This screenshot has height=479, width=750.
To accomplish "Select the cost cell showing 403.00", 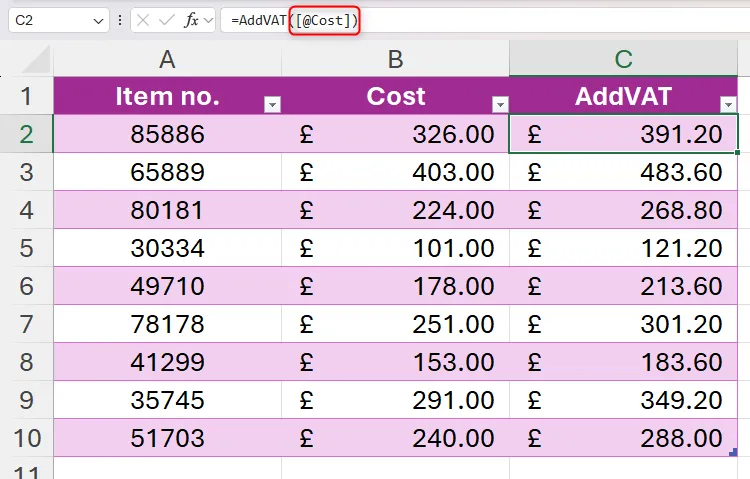I will click(395, 172).
